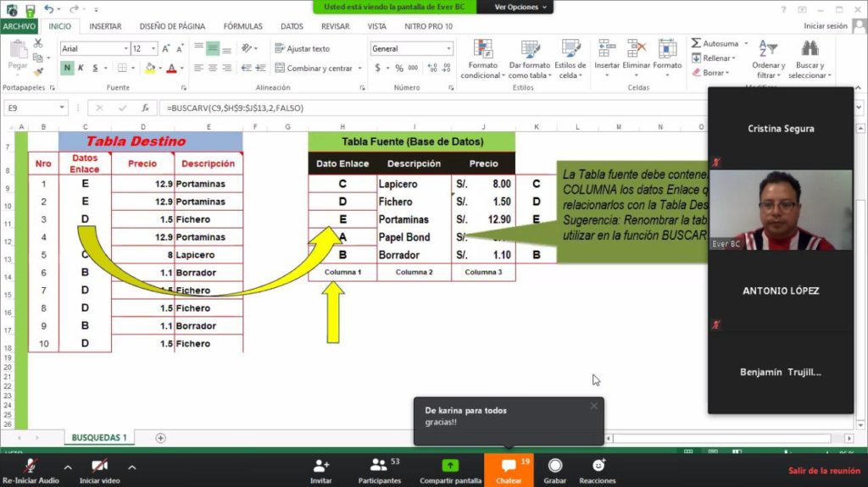
Task: Open the ARCHIVO tab
Action: coord(19,26)
